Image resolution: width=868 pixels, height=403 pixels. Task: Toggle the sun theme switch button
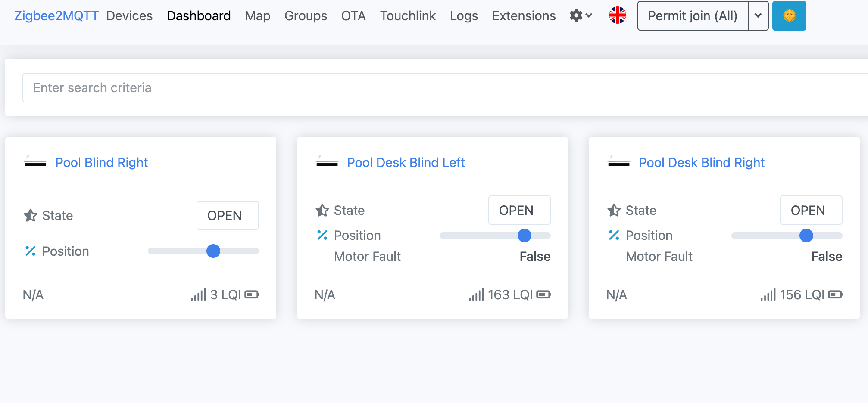tap(789, 16)
